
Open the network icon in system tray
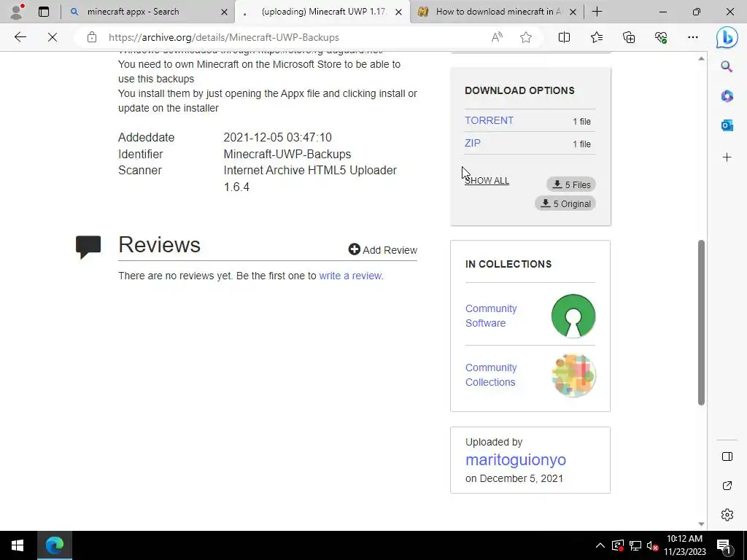(635, 545)
